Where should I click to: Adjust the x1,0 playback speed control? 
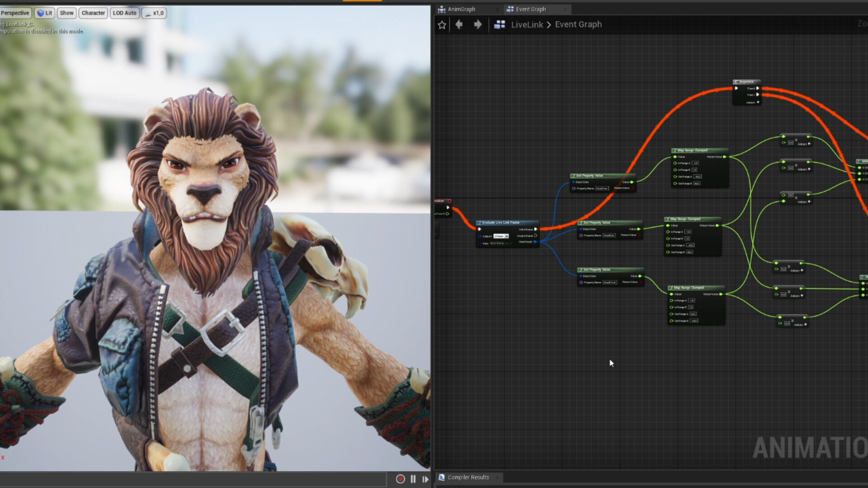[155, 13]
